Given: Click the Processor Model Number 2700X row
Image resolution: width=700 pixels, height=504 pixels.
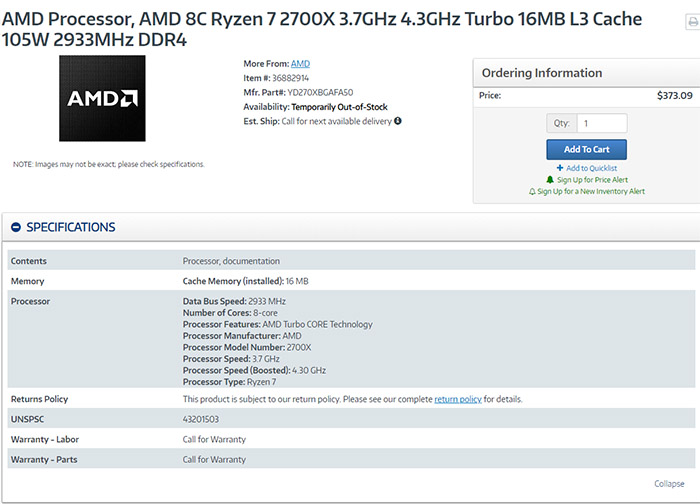Looking at the screenshot, I should [247, 347].
